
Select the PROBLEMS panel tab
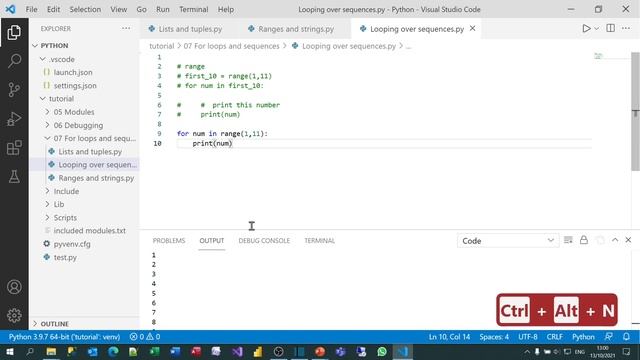pyautogui.click(x=169, y=241)
